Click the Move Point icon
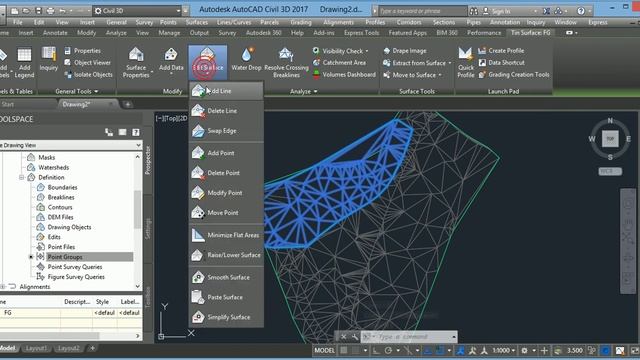Screen dimensions: 640x360 (x=198, y=213)
